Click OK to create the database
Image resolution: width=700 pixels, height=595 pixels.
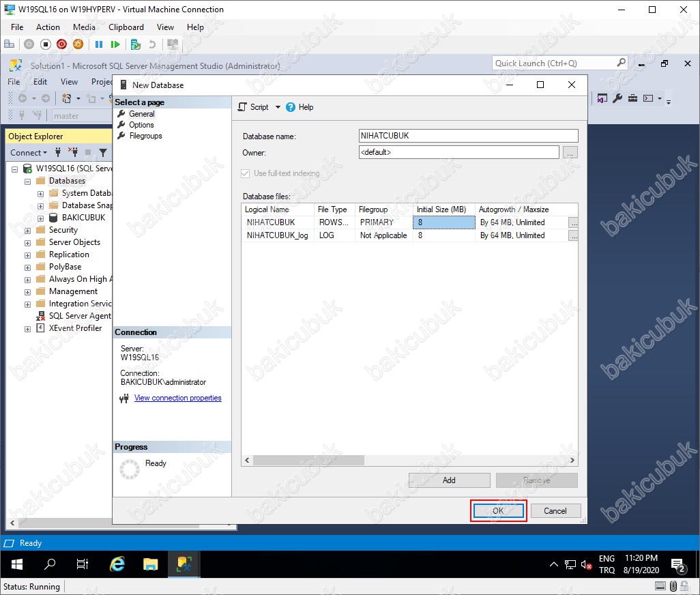(498, 510)
